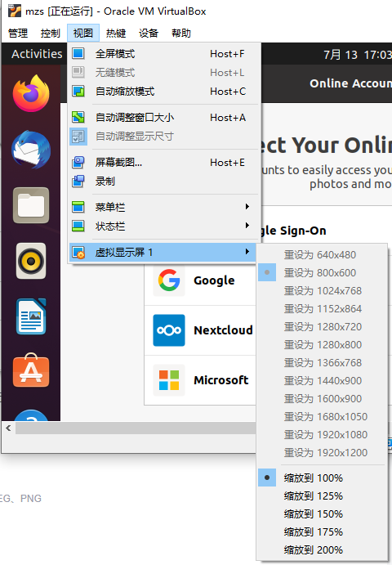Screen dimensions: 392x565
Task: Choose 自动调整窗口大小 menu entry
Action: tap(164, 117)
